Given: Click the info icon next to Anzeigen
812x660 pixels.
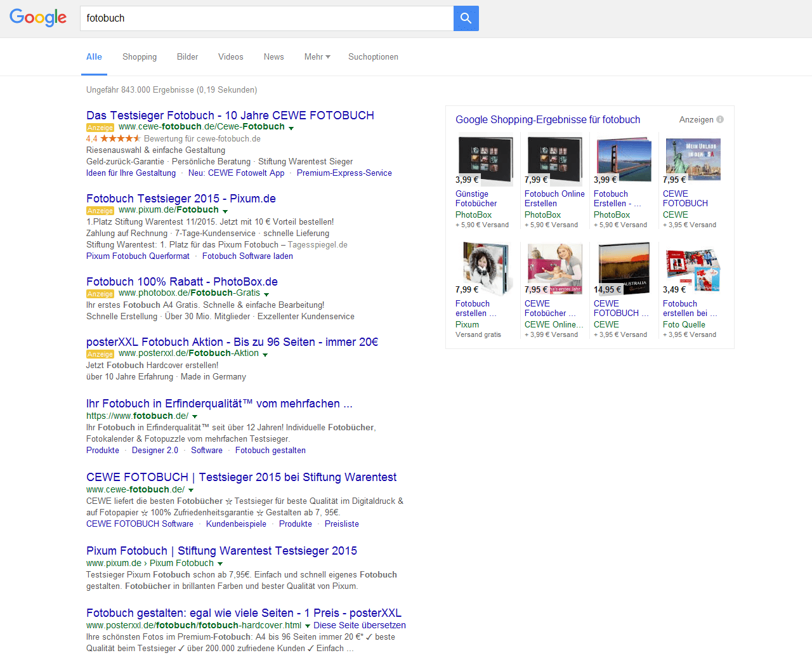Looking at the screenshot, I should pos(720,119).
